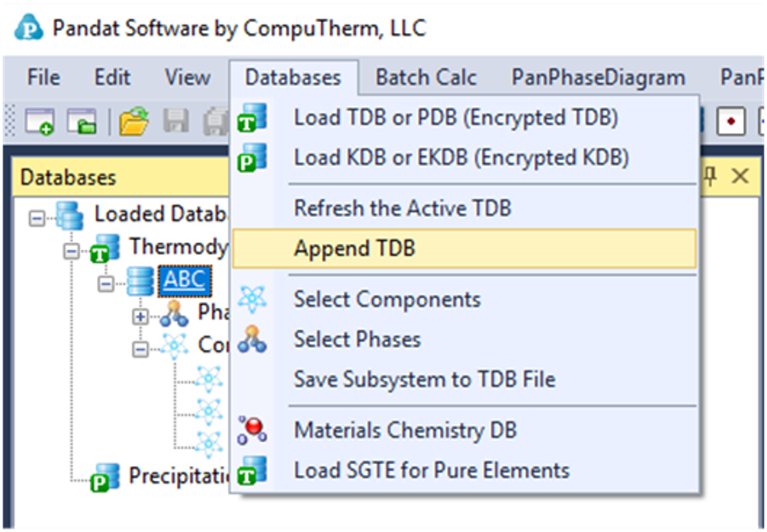Image resolution: width=767 pixels, height=532 pixels.
Task: Click the point calculation icon with red dot
Action: coord(731,122)
